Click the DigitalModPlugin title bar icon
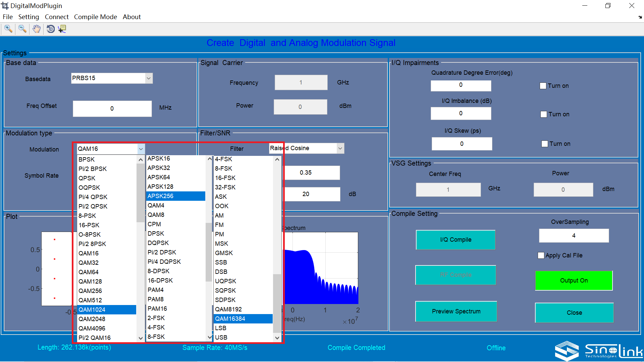The image size is (644, 362). [x=5, y=6]
